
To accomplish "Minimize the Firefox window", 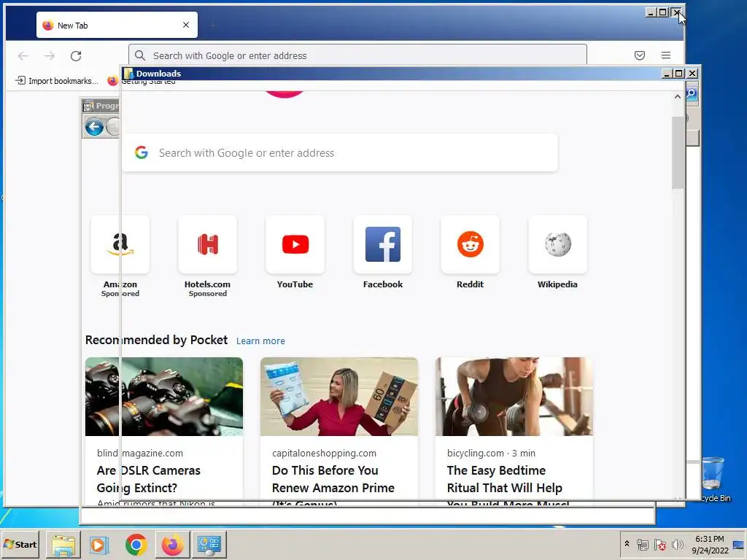I will tap(651, 12).
